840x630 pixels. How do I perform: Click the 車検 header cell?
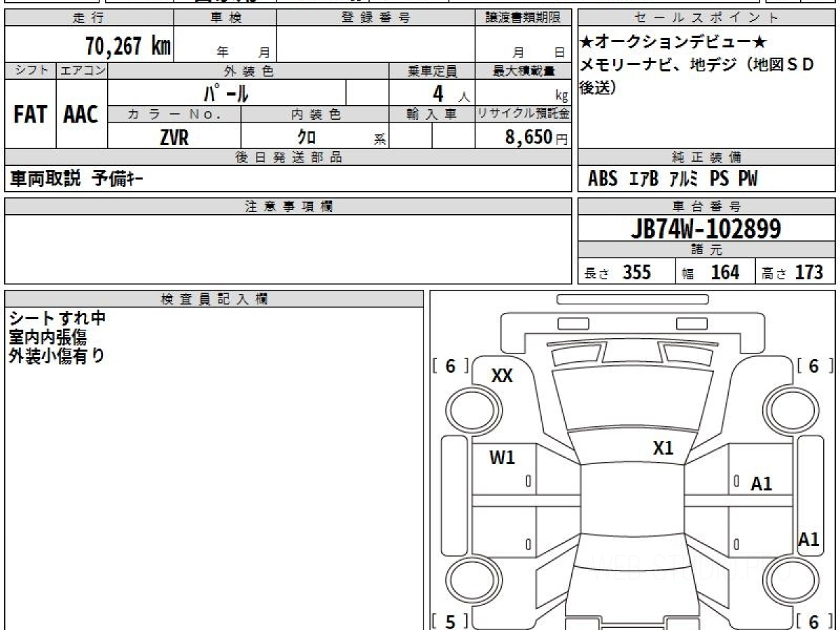click(x=225, y=18)
